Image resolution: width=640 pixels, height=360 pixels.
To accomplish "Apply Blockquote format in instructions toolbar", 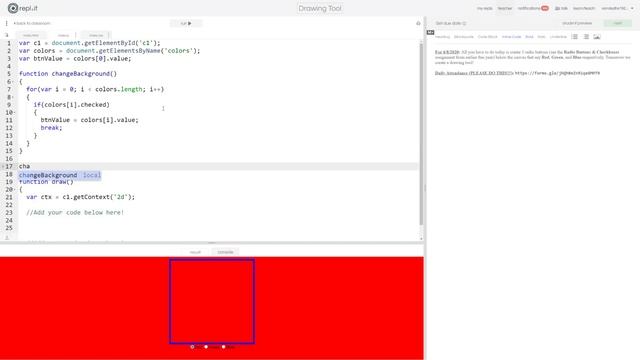I will click(x=464, y=37).
